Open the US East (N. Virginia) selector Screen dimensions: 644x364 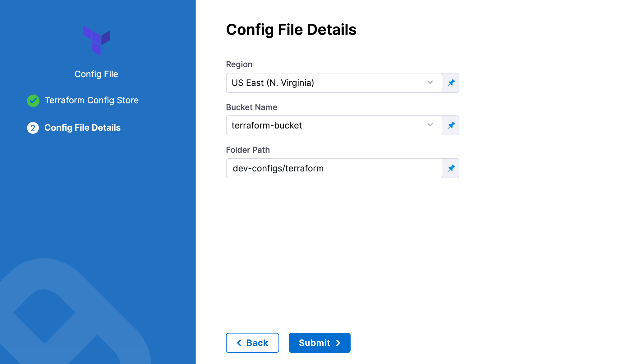326,83
